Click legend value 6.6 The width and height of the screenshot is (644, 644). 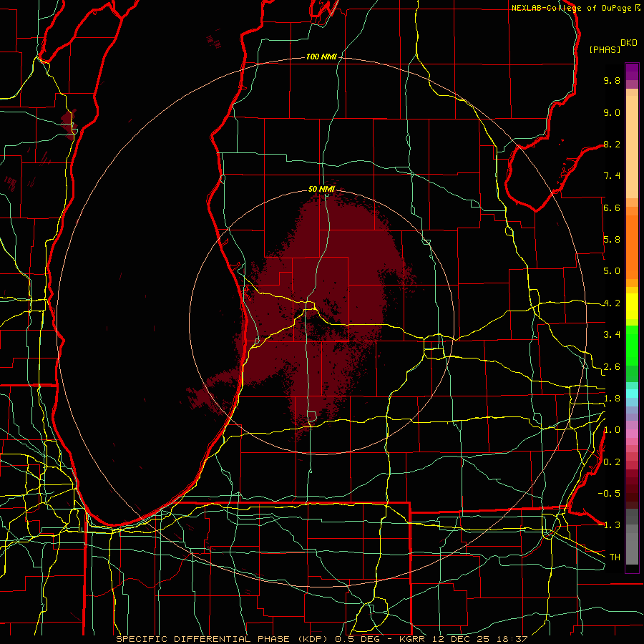pyautogui.click(x=612, y=208)
